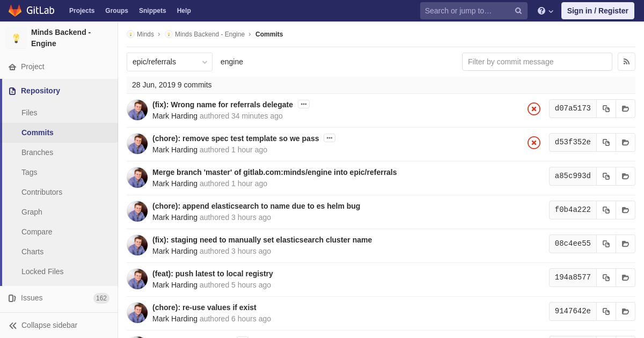Click the Minds breadcrumb link

click(x=145, y=34)
